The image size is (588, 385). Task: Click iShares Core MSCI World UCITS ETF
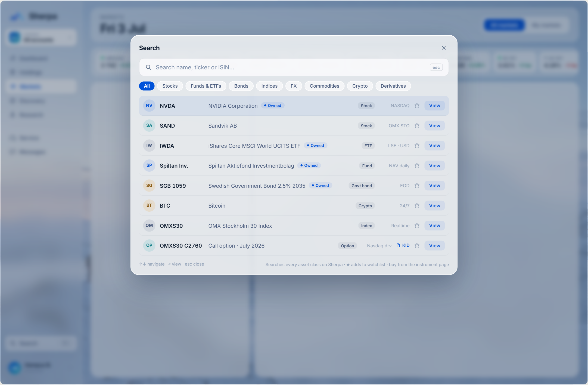click(x=254, y=146)
